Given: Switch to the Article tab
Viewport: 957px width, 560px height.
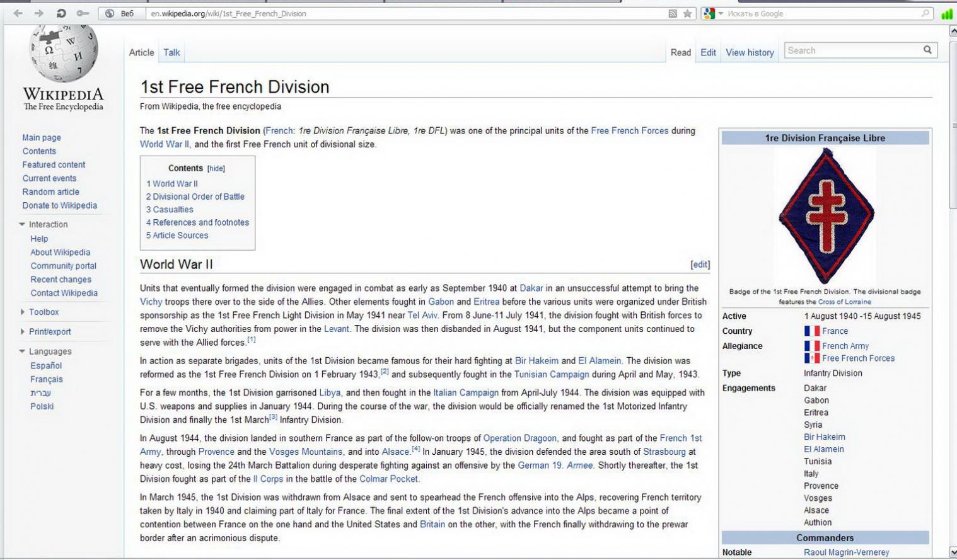Looking at the screenshot, I should [x=141, y=52].
